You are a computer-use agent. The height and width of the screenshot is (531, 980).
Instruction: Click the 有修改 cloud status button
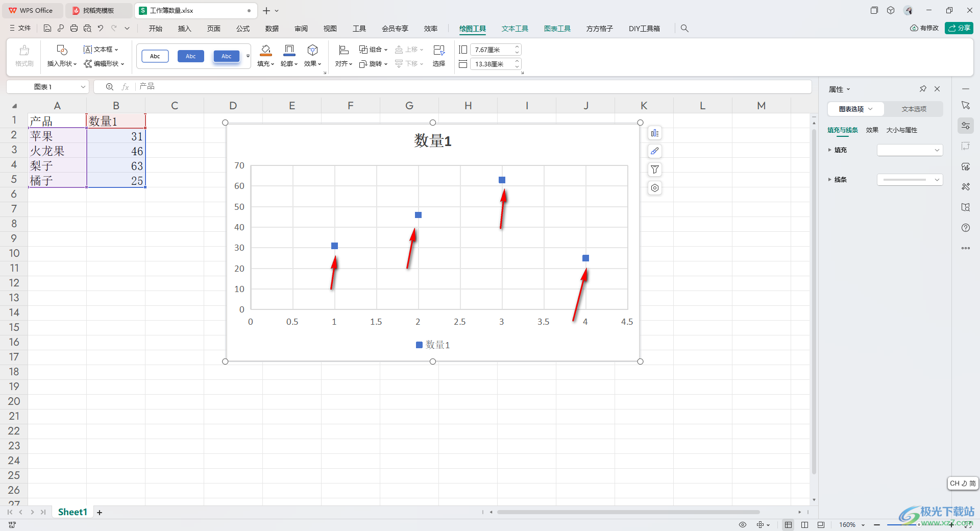coord(924,28)
